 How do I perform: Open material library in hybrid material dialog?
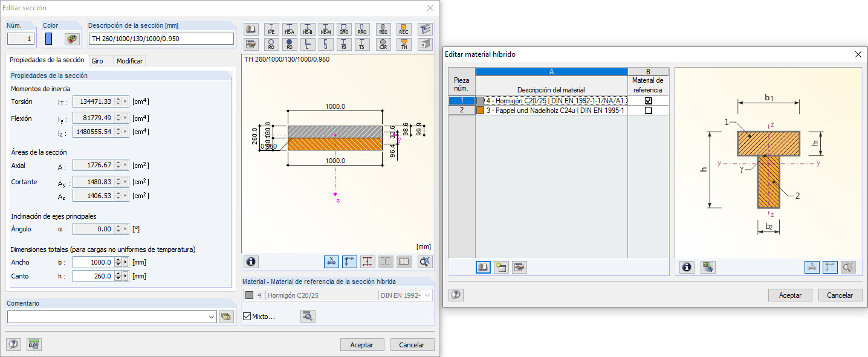483,268
